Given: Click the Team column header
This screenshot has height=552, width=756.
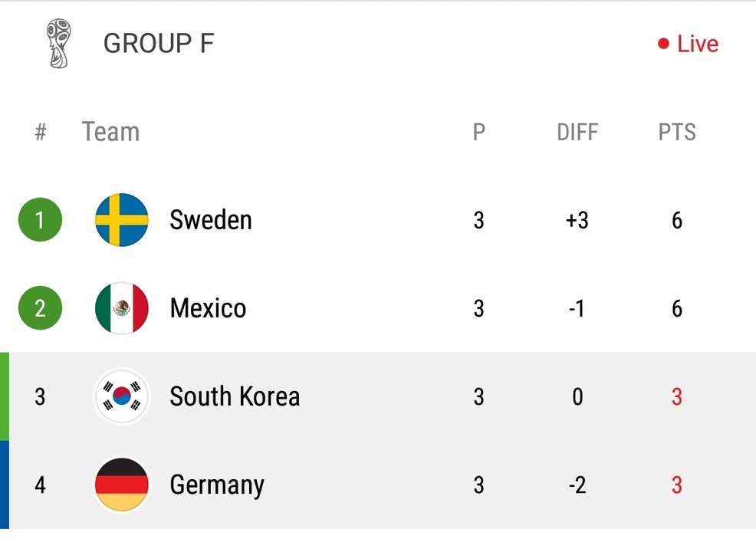Looking at the screenshot, I should (x=111, y=132).
